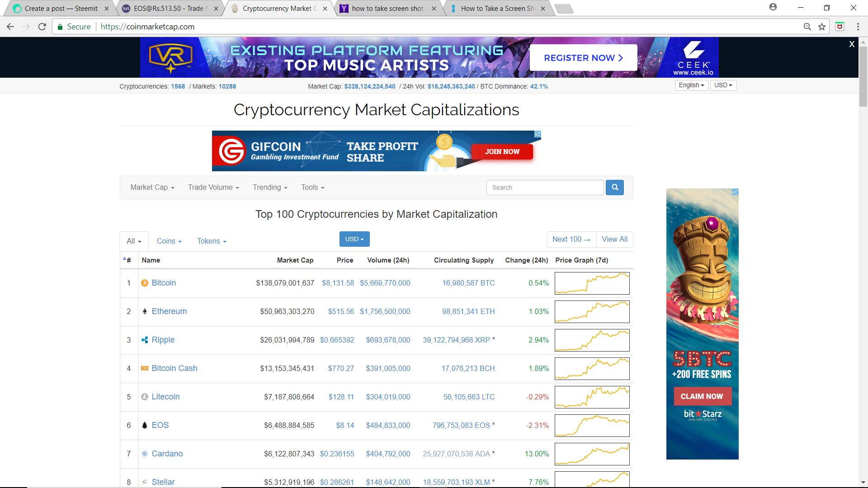
Task: Click the EOS 7-day price graph
Action: tap(592, 426)
